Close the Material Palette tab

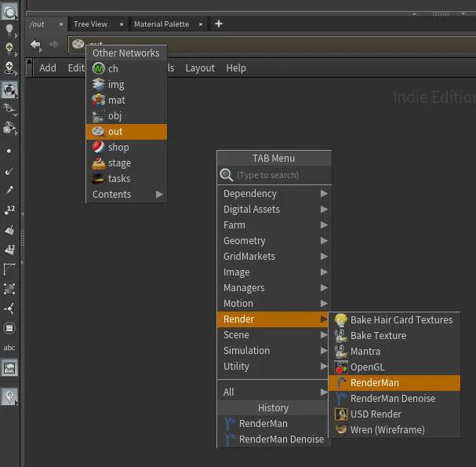201,24
